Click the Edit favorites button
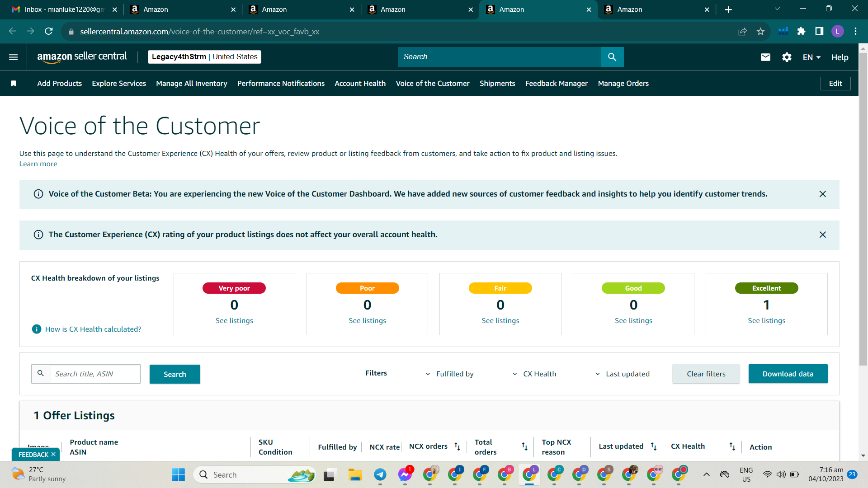Image resolution: width=868 pixels, height=488 pixels. (835, 84)
